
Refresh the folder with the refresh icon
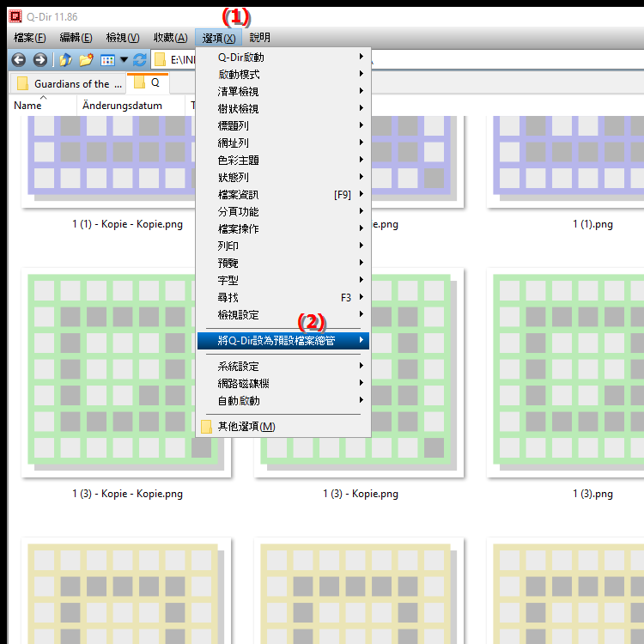(x=140, y=60)
